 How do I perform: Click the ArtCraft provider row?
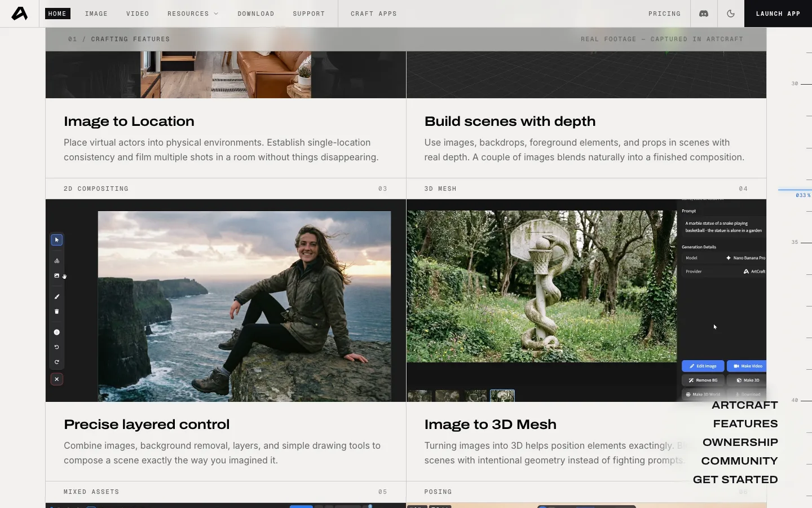pos(724,271)
